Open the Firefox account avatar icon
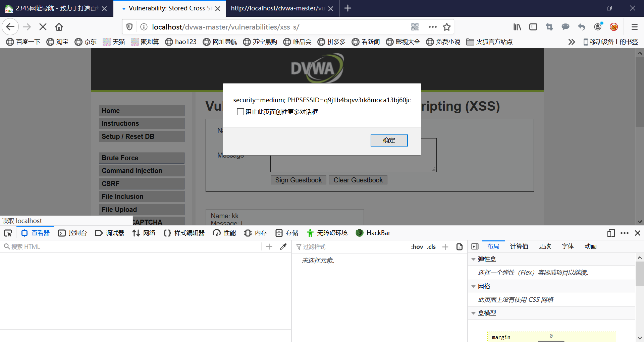Image resolution: width=644 pixels, height=342 pixels. [x=598, y=27]
